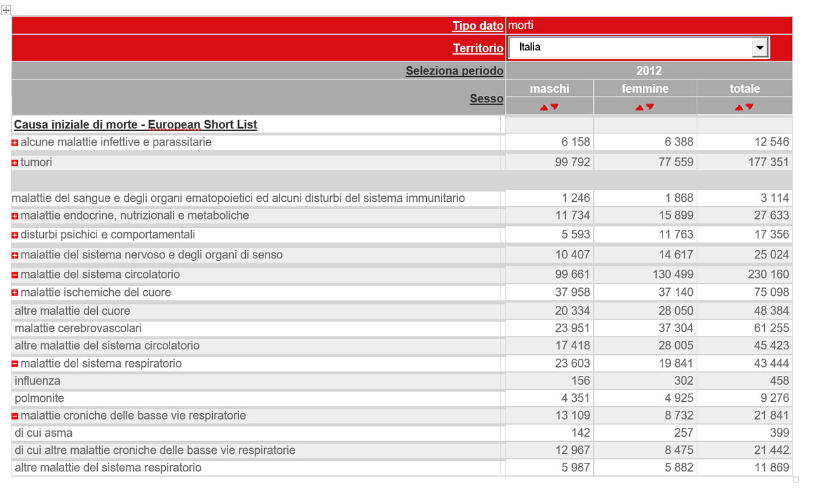The width and height of the screenshot is (813, 504).
Task: Select altre malattie del cuore row
Action: point(72,311)
